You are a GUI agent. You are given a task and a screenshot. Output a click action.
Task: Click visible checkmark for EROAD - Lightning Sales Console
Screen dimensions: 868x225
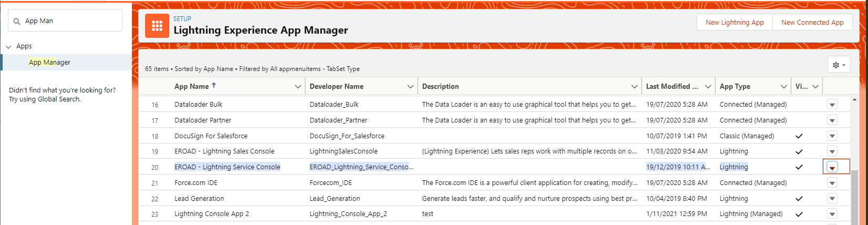[799, 151]
